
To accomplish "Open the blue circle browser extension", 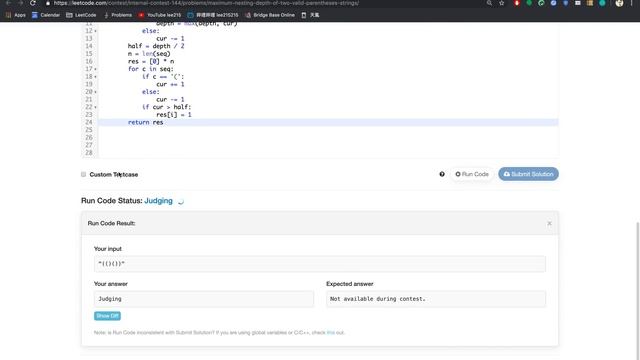I will click(x=553, y=3).
